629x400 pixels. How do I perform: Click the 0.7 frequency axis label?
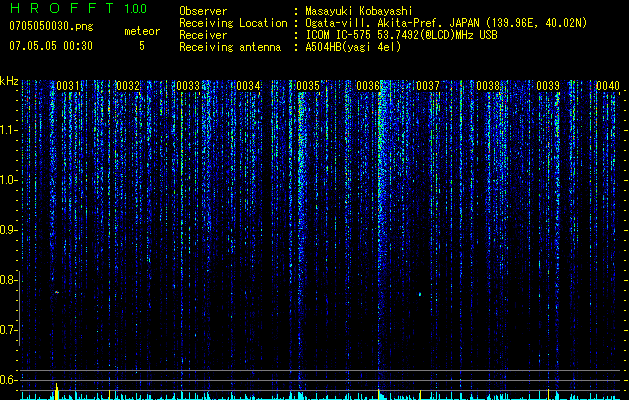pos(8,330)
